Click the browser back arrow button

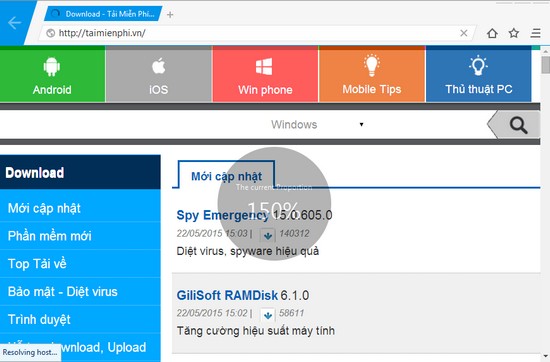(14, 23)
